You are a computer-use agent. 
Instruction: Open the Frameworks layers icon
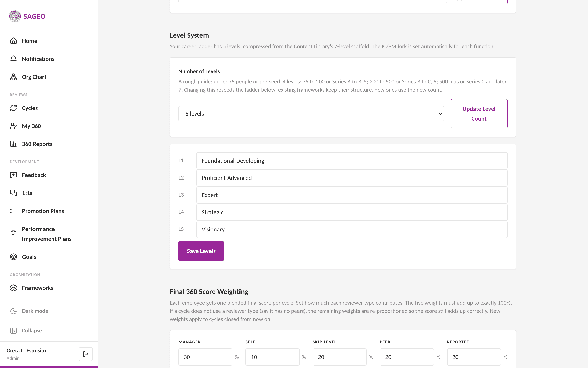coord(13,288)
